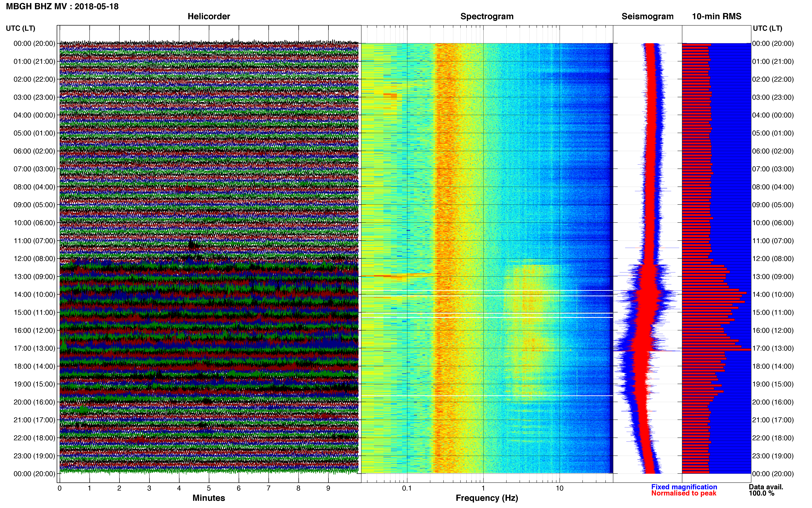Click the 10 tick on the frequency axis
Screen dimensions: 812x508
(559, 488)
